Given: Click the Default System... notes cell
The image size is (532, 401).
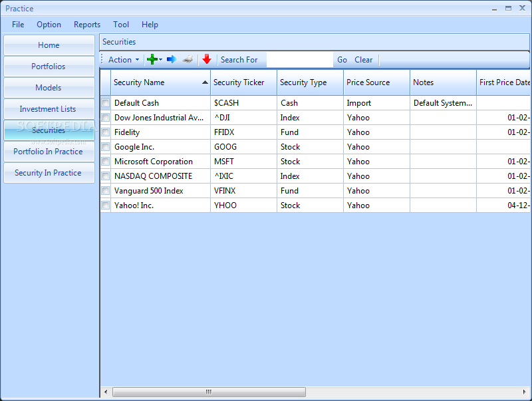Looking at the screenshot, I should tap(443, 103).
